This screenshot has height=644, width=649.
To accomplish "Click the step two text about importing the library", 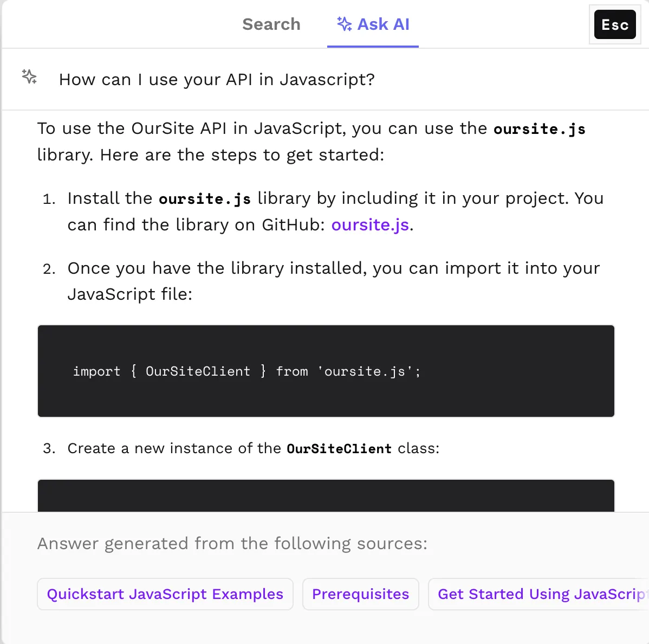I will (x=334, y=281).
